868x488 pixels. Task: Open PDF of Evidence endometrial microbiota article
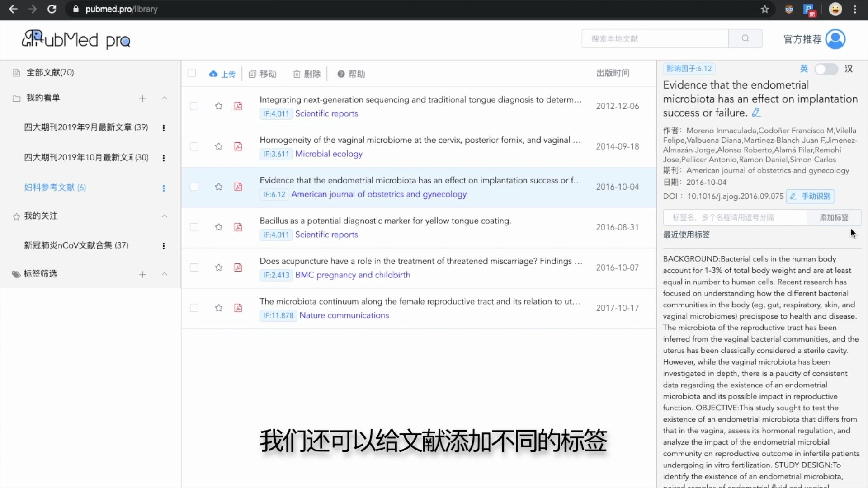[238, 187]
